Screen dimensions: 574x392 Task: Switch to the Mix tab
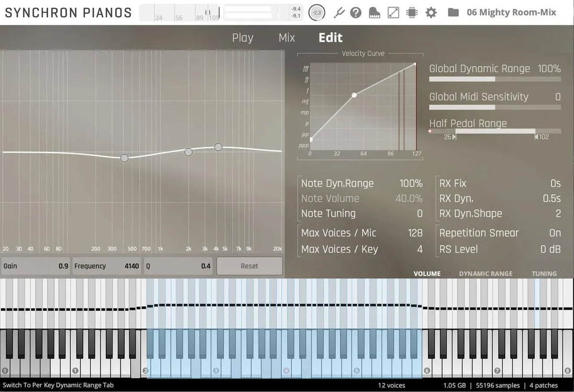click(x=287, y=38)
